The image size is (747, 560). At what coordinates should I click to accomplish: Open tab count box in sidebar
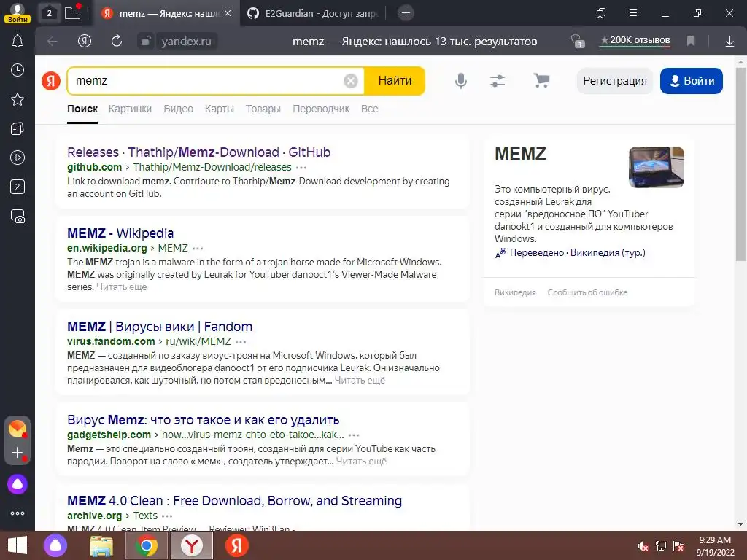coord(18,187)
